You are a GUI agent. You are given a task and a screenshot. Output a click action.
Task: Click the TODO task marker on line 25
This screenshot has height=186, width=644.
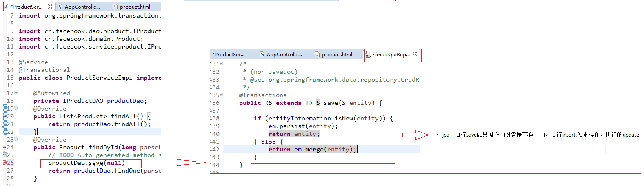pyautogui.click(x=5, y=155)
